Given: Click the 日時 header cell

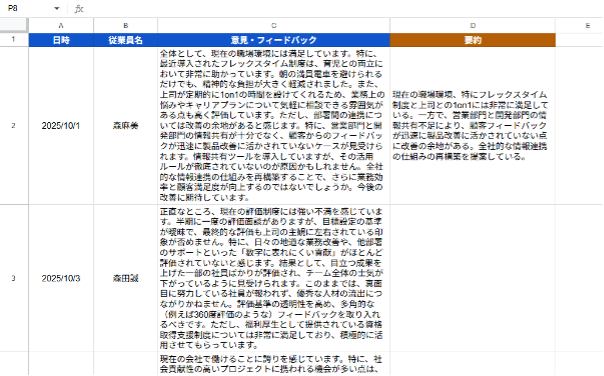Looking at the screenshot, I should tap(61, 40).
